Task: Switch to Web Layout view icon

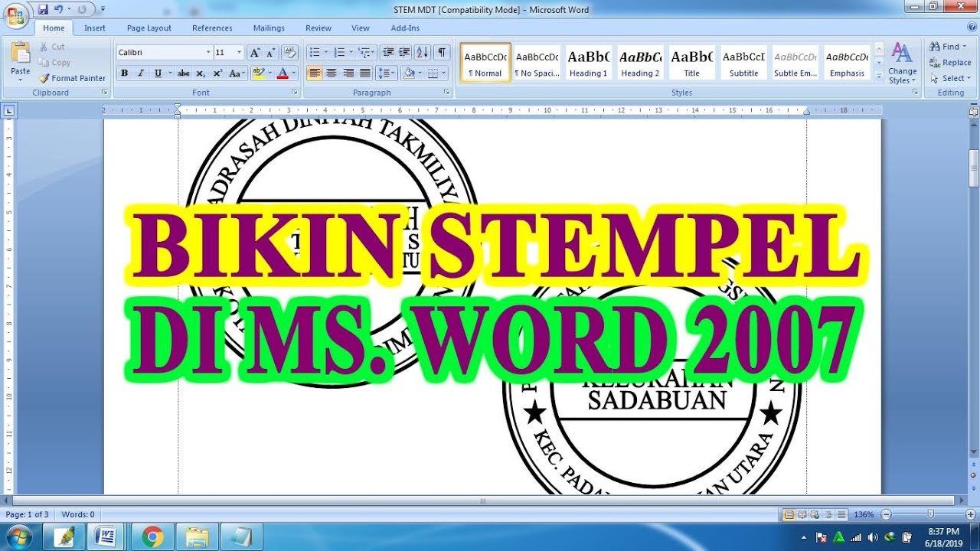Action: 815,515
